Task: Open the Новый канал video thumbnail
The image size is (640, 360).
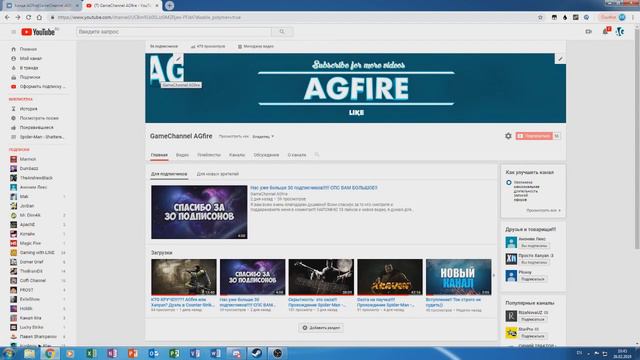Action: click(x=459, y=277)
